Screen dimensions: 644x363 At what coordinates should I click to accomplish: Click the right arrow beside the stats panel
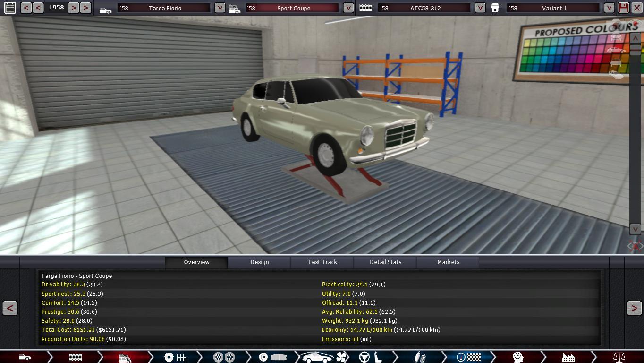point(634,308)
